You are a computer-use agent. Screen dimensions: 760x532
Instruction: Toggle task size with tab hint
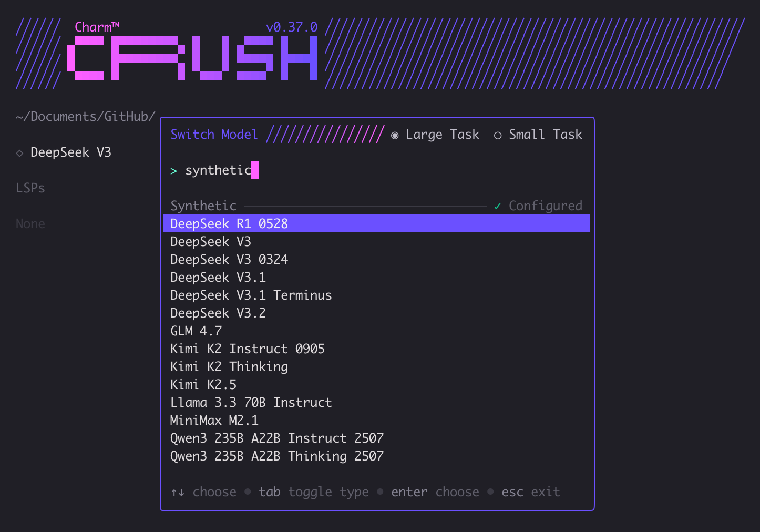click(270, 492)
